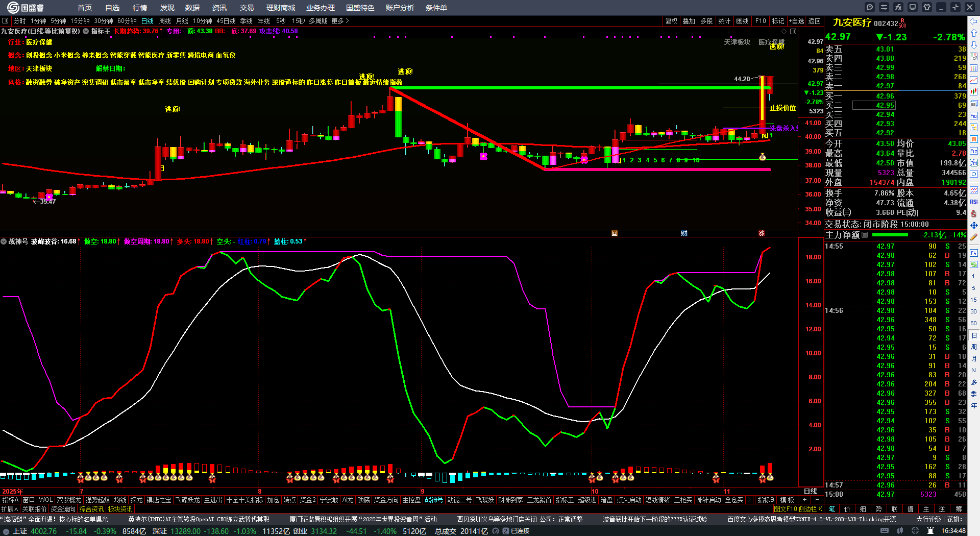Select the yellow 44.20 candlestick bar
Screen dimensions: 980x536
762,99
